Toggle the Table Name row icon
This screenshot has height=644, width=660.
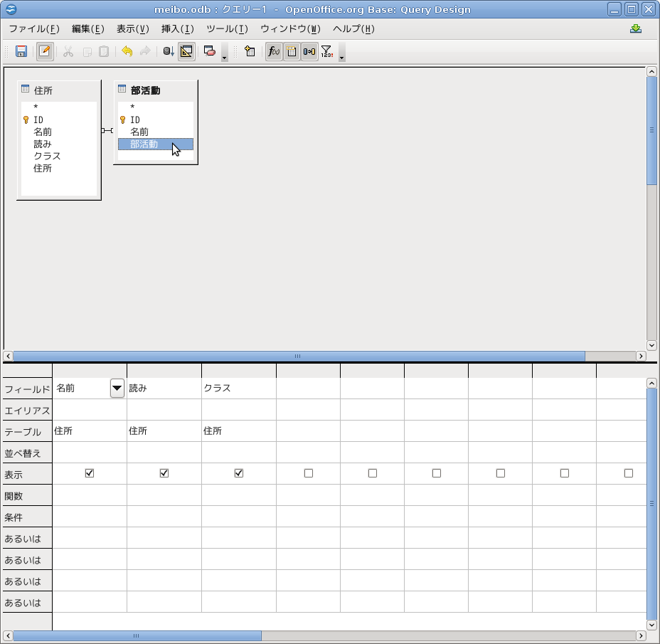(x=292, y=51)
